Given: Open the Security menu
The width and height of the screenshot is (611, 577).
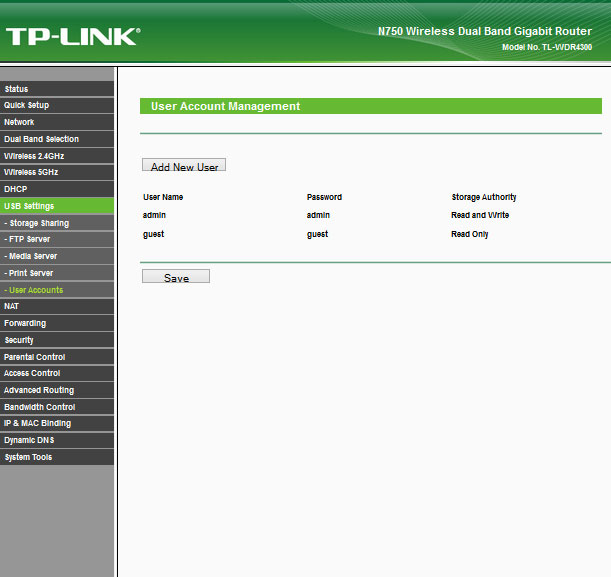Looking at the screenshot, I should (57, 340).
